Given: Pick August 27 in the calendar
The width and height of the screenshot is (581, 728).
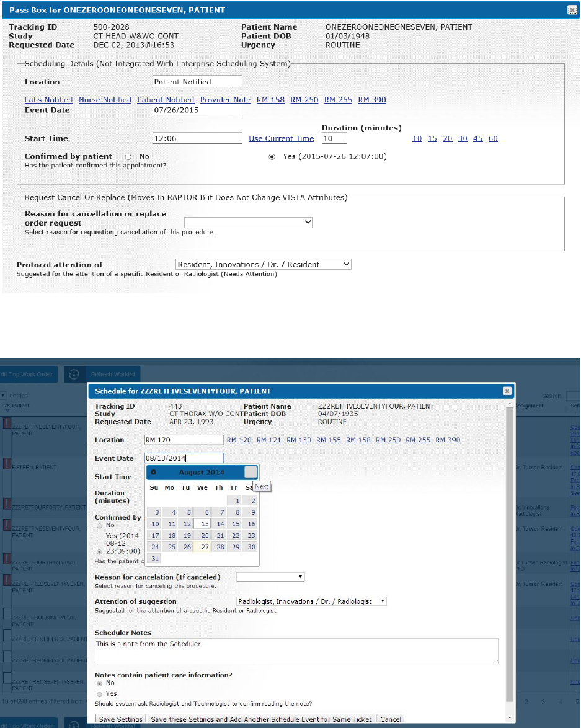Looking at the screenshot, I should 202,547.
